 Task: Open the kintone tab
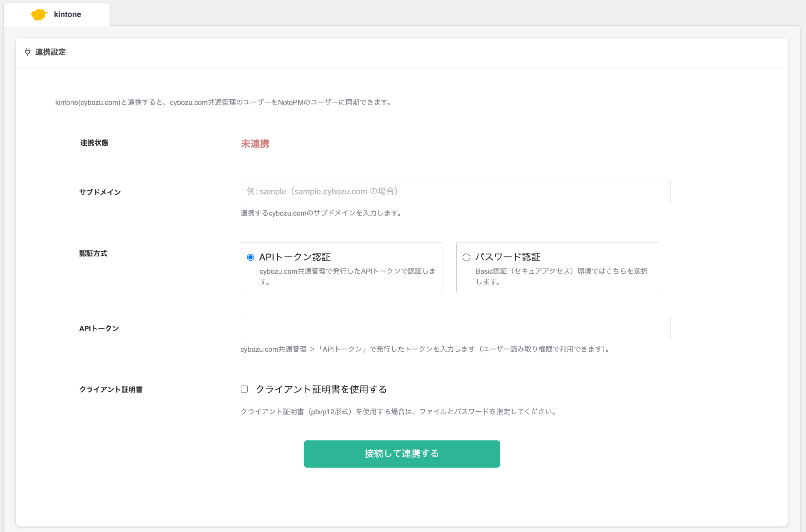click(56, 14)
